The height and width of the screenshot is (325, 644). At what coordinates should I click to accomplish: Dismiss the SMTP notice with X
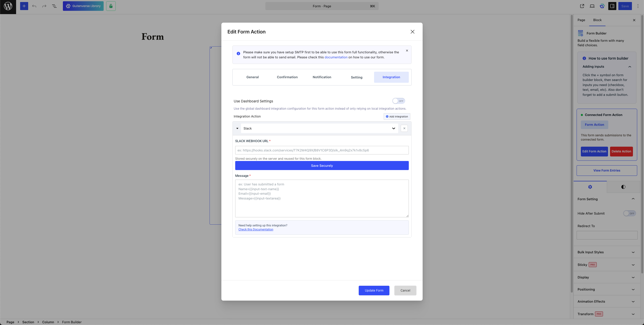[407, 51]
